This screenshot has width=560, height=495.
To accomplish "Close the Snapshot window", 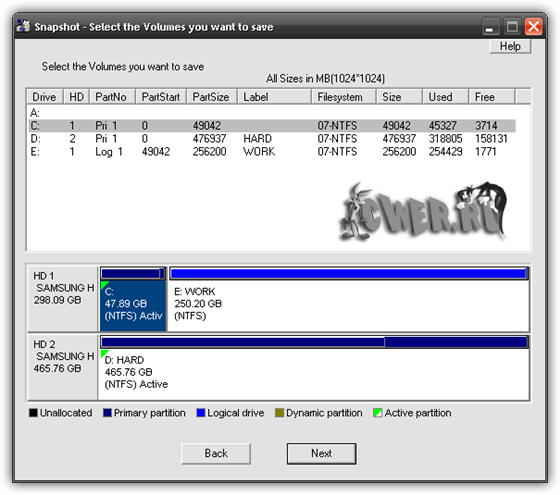I will (x=534, y=27).
